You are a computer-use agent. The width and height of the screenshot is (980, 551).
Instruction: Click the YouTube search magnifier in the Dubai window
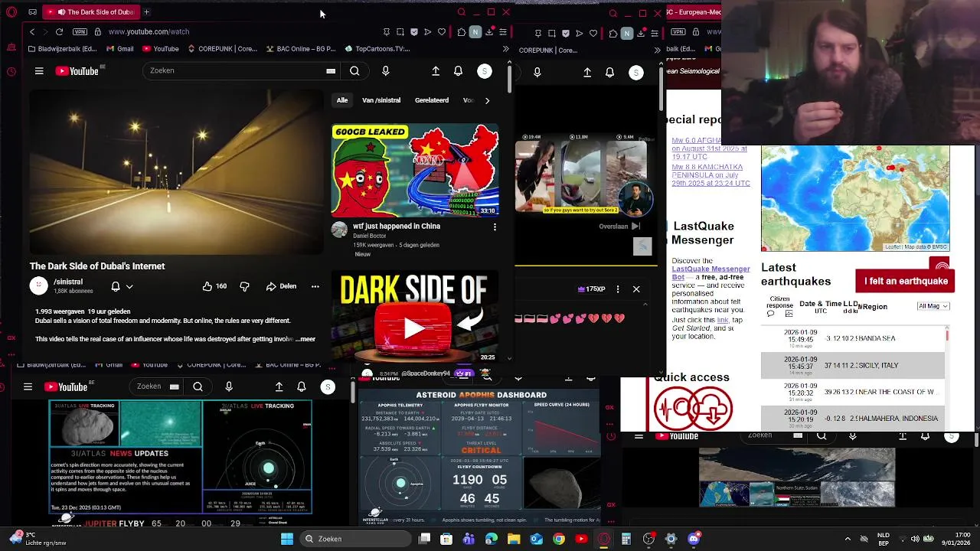coord(354,70)
